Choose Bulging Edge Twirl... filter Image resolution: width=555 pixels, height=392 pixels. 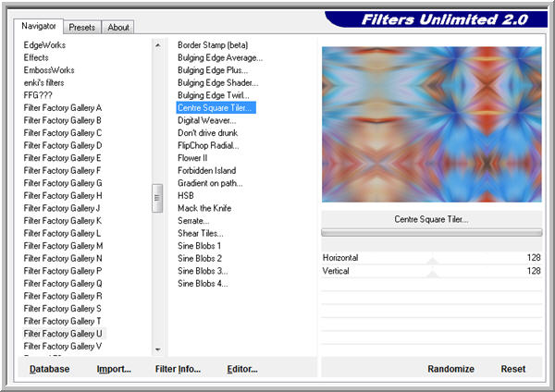coord(214,95)
